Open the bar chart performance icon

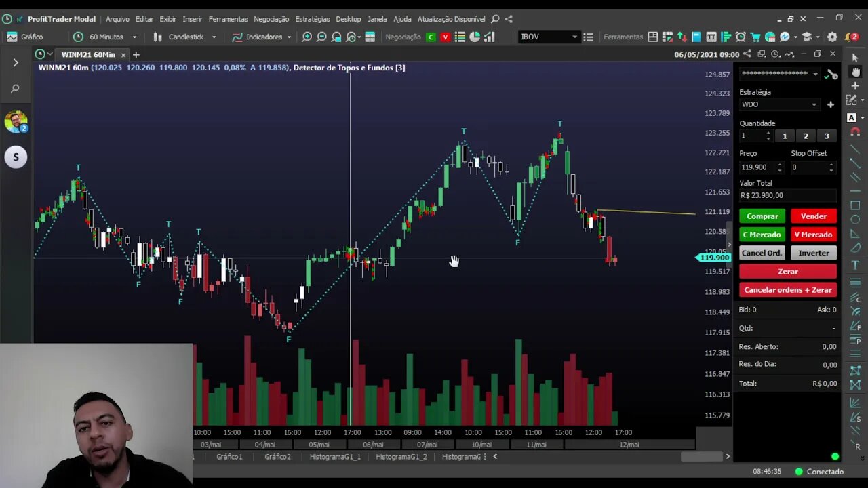pos(489,37)
